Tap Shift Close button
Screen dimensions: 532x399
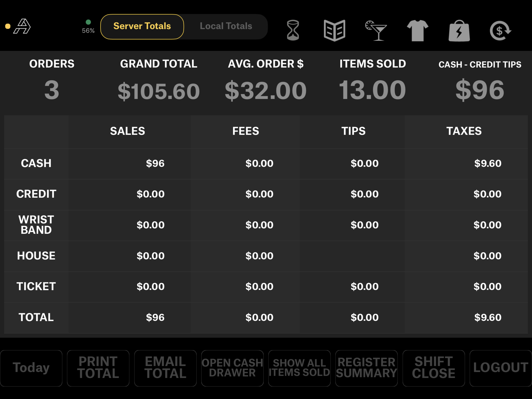(x=433, y=368)
